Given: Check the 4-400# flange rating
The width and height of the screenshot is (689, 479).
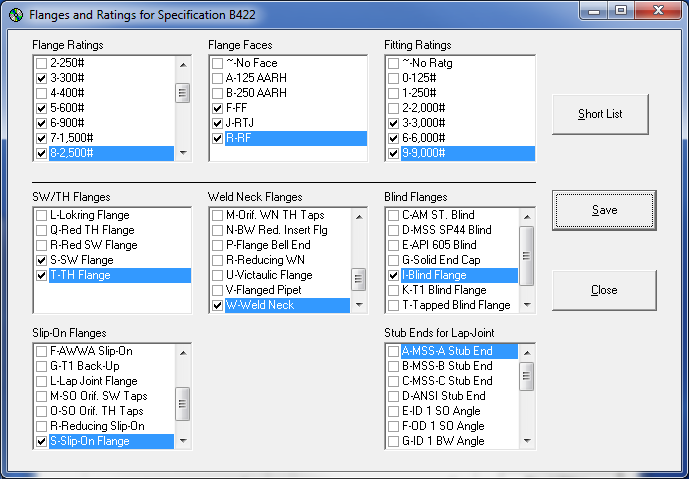Looking at the screenshot, I should pyautogui.click(x=41, y=93).
